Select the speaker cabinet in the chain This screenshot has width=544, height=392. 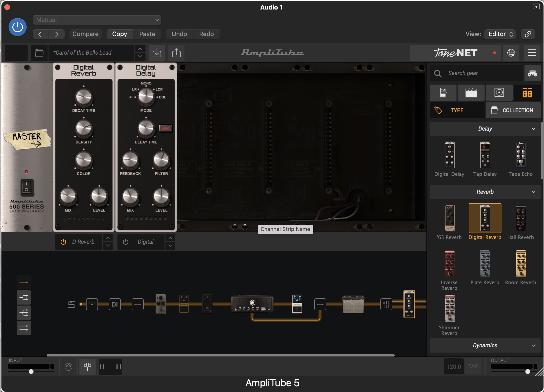(x=353, y=305)
